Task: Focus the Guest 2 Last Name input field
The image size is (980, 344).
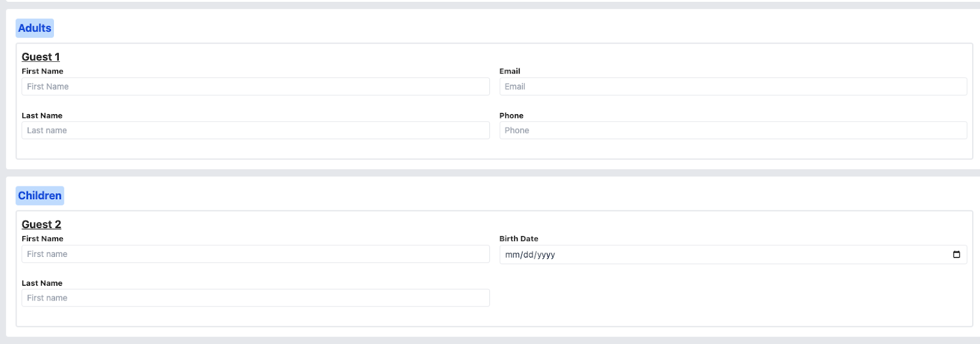Action: coord(255,298)
